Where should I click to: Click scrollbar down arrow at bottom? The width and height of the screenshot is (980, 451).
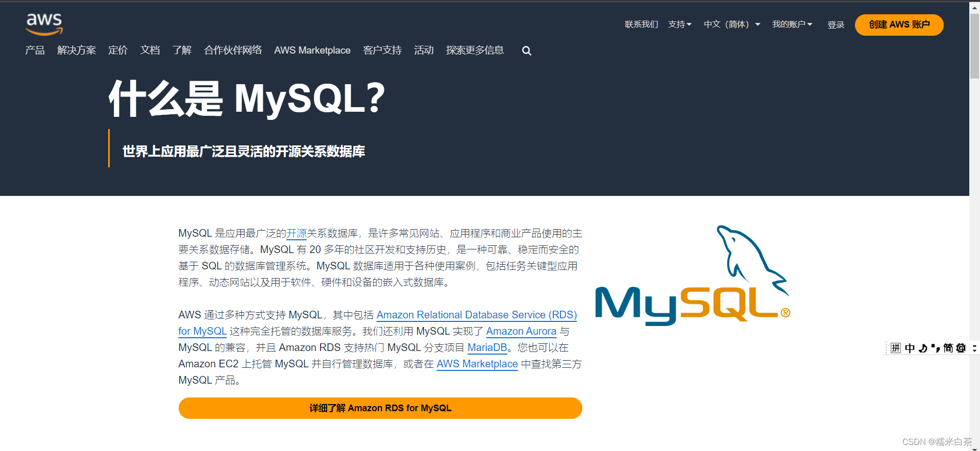[974, 449]
